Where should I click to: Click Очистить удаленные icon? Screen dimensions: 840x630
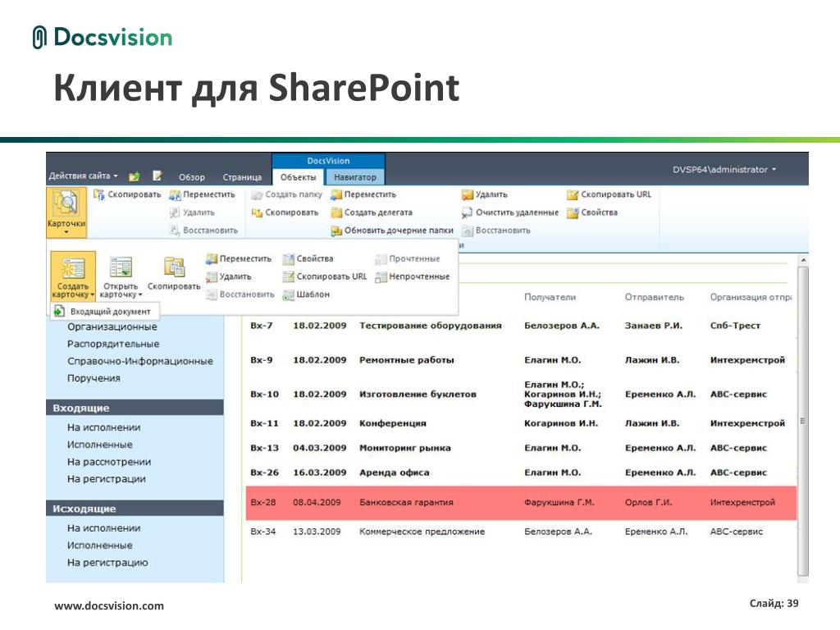tap(468, 212)
